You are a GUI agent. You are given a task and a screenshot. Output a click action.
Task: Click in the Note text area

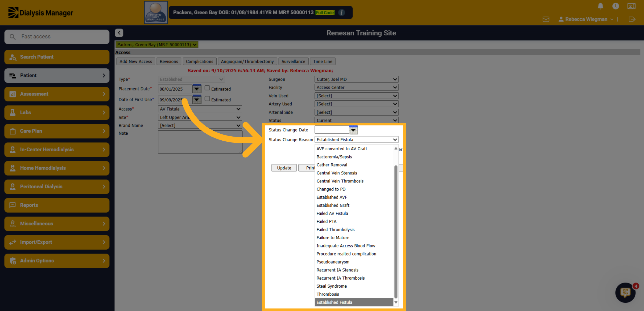(x=200, y=142)
